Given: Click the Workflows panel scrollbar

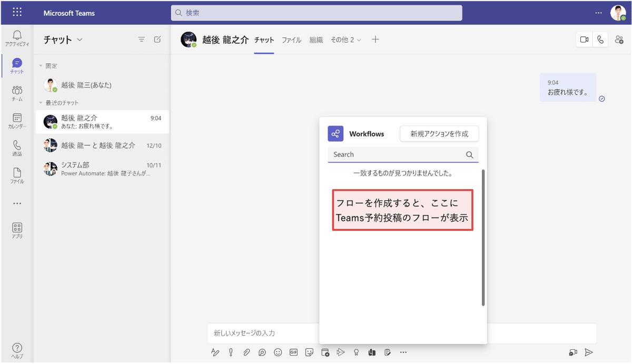Looking at the screenshot, I should (483, 237).
